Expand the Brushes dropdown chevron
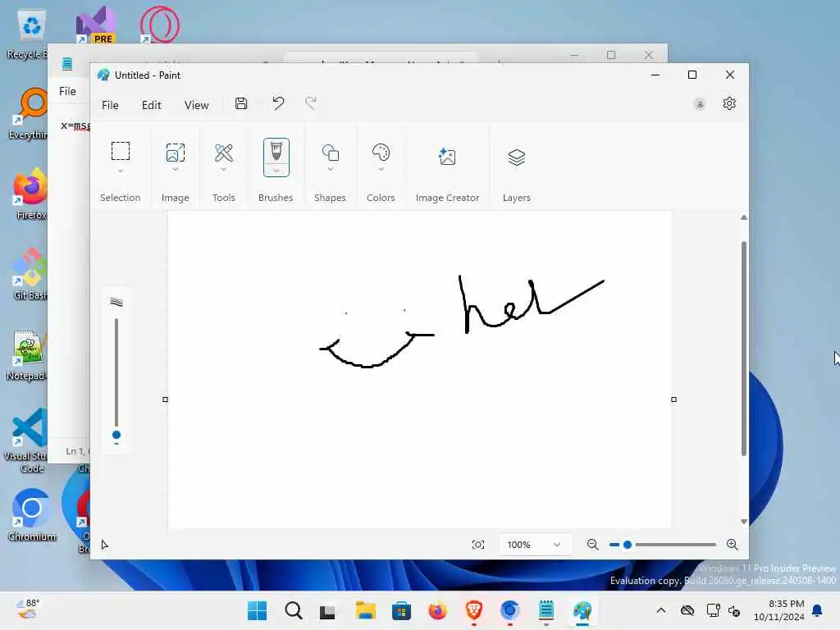 click(276, 171)
